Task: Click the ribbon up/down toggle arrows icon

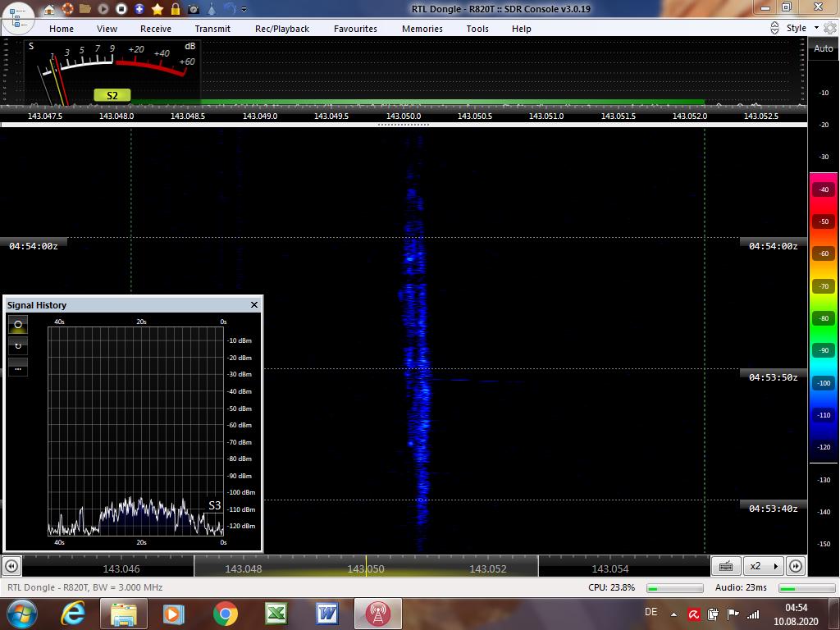Action: pyautogui.click(x=774, y=29)
